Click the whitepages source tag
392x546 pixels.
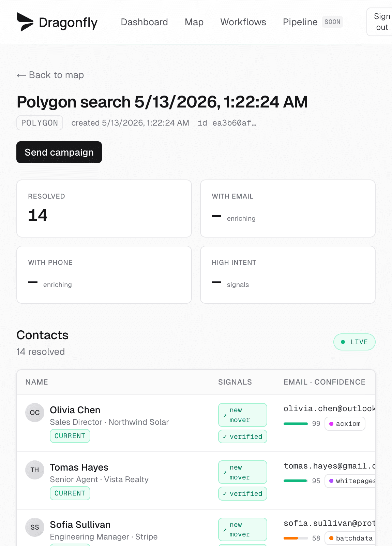tap(350, 481)
